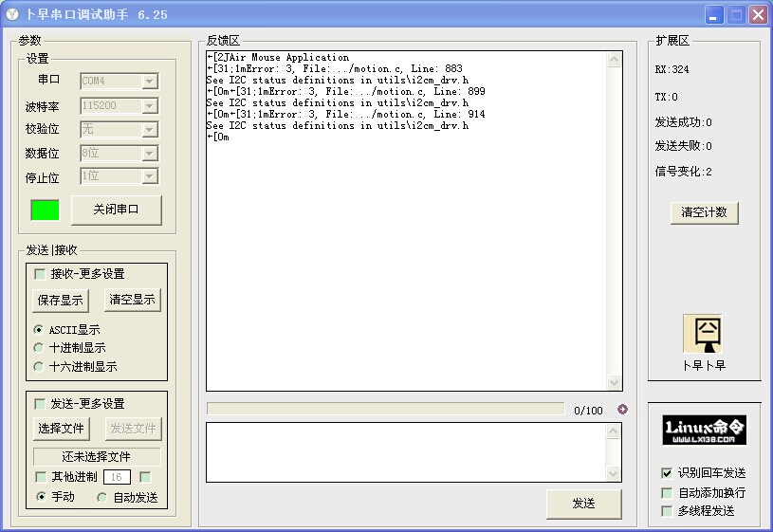Click the 信号变化:2 text
773x532 pixels.
(x=683, y=172)
